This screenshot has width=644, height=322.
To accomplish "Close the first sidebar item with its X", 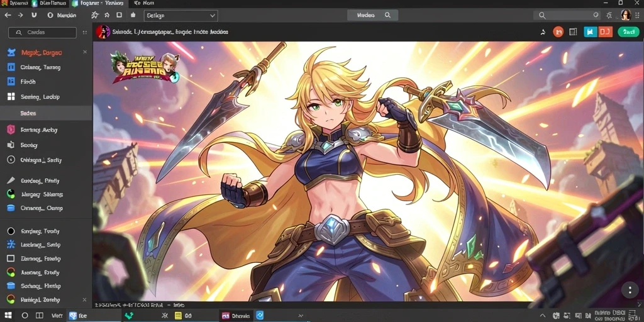I will pos(85,52).
